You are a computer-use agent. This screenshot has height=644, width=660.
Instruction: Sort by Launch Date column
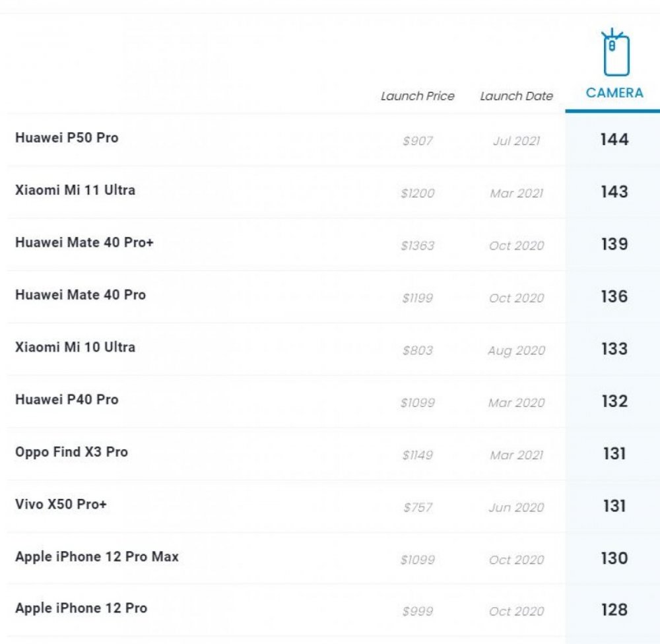[516, 96]
